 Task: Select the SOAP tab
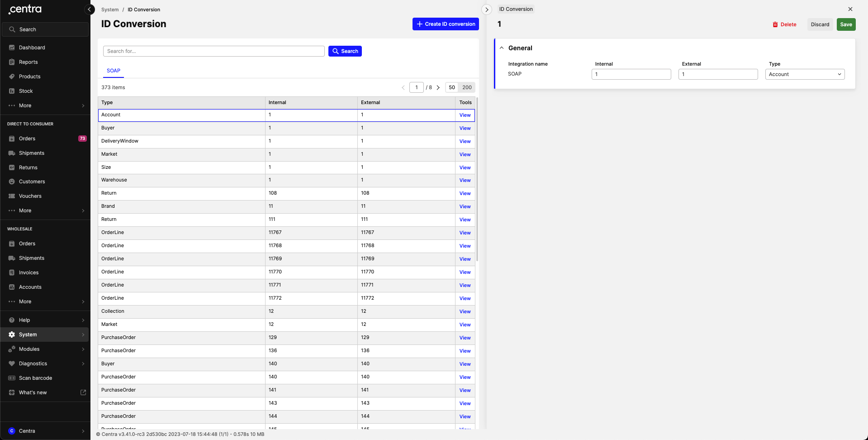[114, 71]
